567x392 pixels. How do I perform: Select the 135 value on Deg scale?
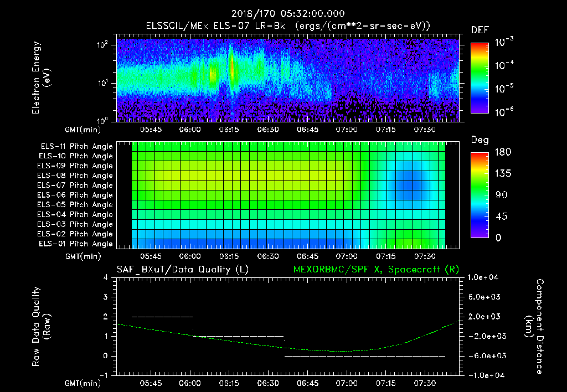pyautogui.click(x=503, y=173)
